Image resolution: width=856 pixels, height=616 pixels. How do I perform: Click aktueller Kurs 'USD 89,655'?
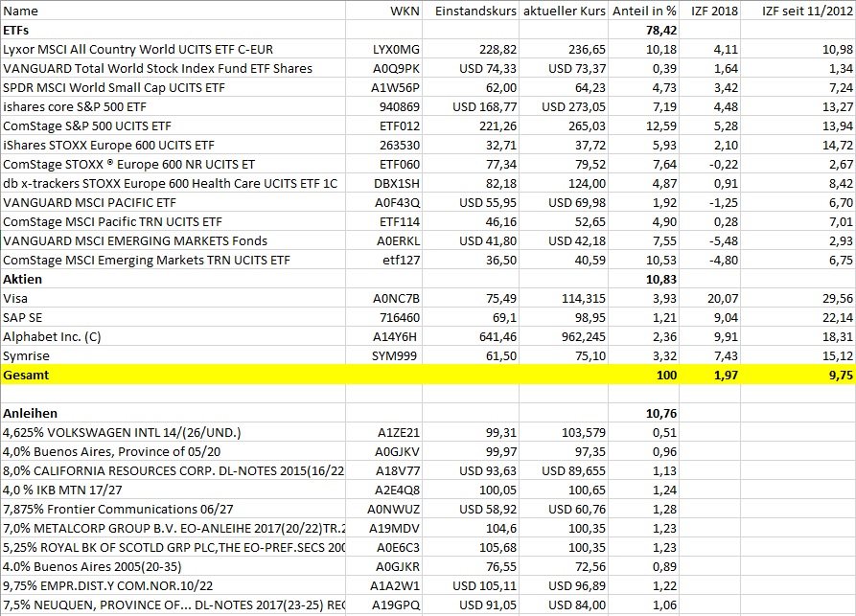564,471
